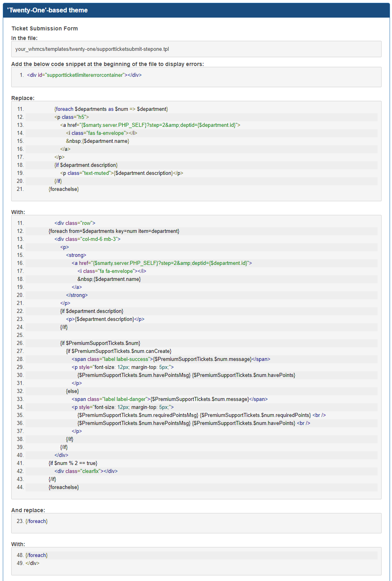
Task: Click the 'And replace:' label
Action: point(28,510)
